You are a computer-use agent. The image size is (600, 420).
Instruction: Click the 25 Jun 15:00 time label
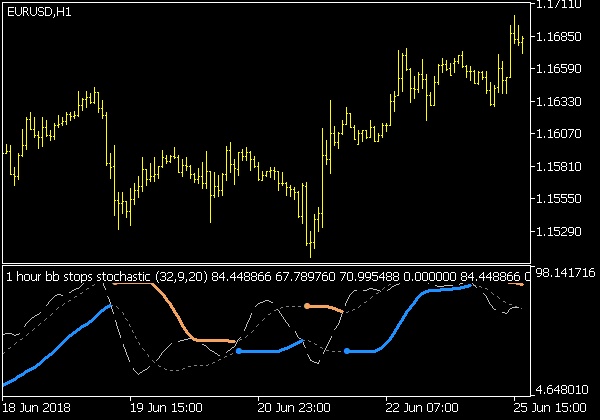(x=549, y=408)
